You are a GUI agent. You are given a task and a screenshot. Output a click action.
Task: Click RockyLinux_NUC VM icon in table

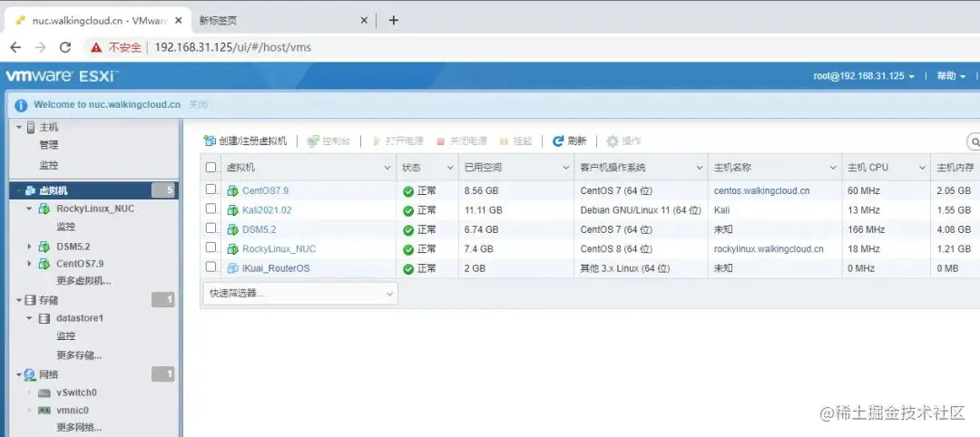[x=232, y=248]
